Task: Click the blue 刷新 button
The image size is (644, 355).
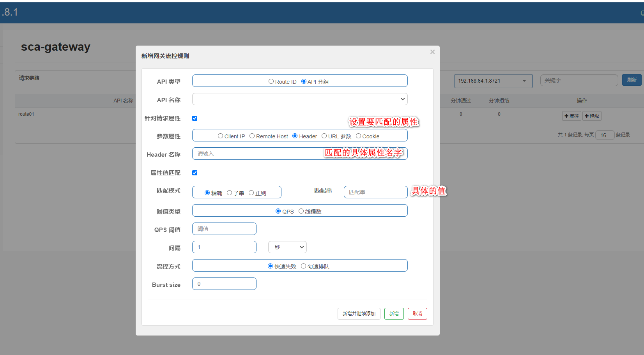Action: pyautogui.click(x=632, y=80)
